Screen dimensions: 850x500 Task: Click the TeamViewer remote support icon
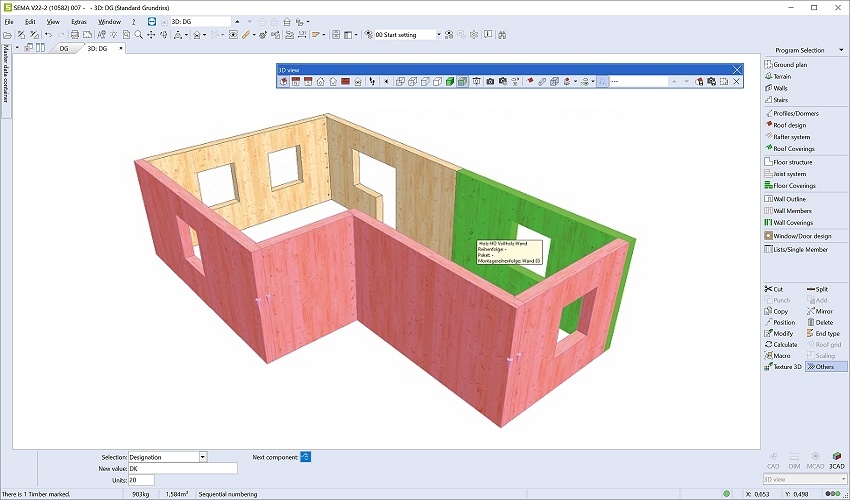152,22
